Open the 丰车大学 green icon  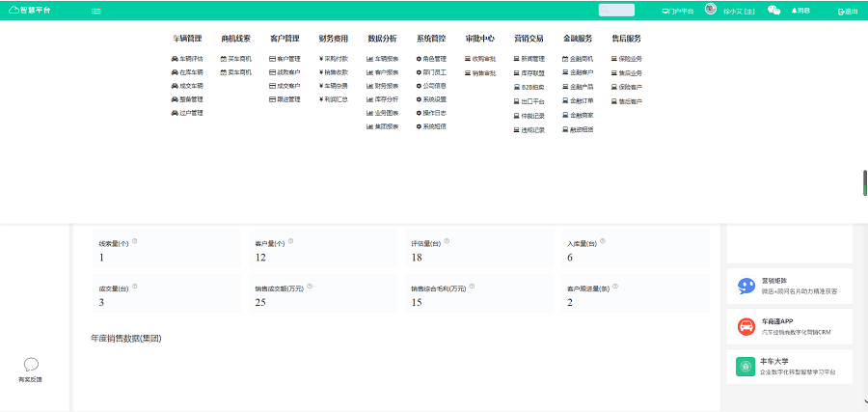746,367
